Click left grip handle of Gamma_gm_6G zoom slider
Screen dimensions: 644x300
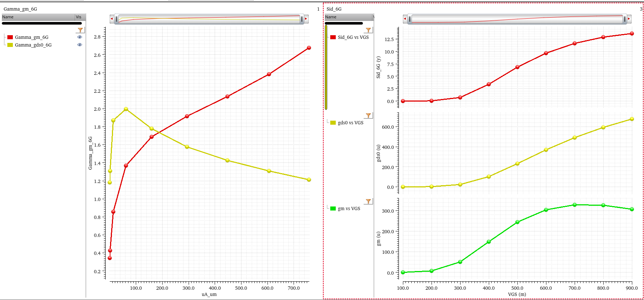pos(117,19)
